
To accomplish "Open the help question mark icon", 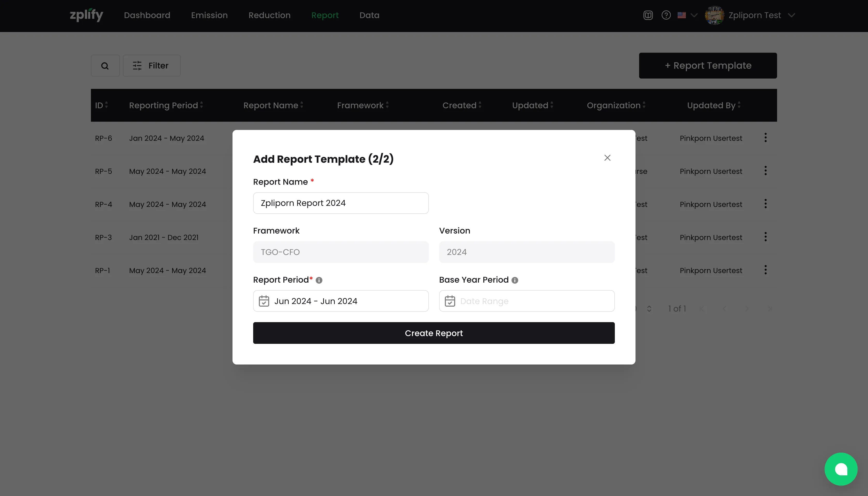I will coord(666,15).
